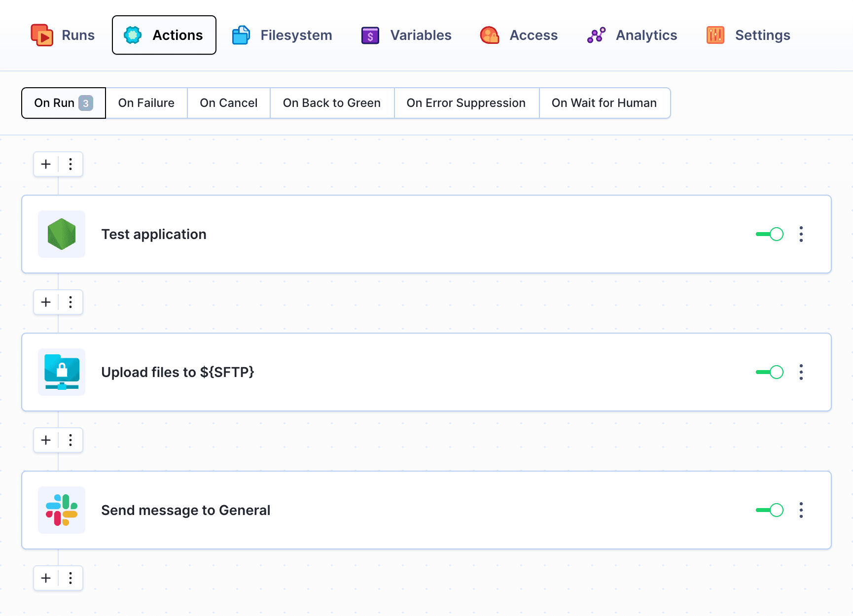This screenshot has width=853, height=616.
Task: Add action after Send message to General
Action: tap(46, 578)
